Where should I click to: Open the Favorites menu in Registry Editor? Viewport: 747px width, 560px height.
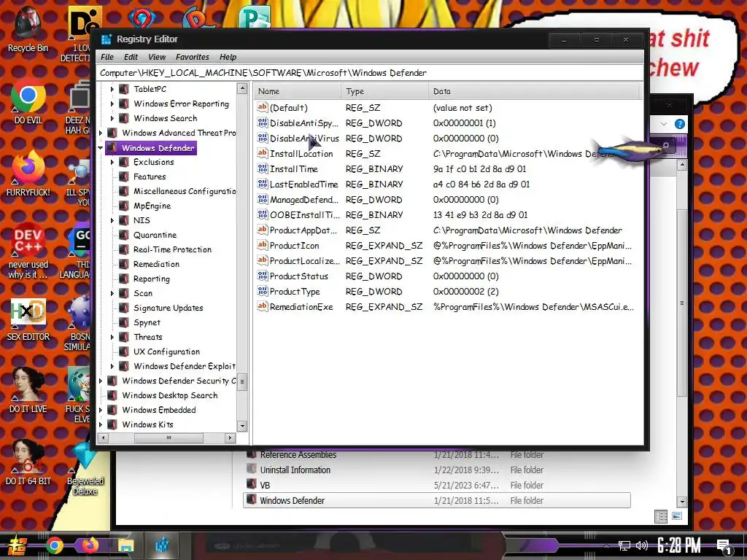(x=193, y=57)
